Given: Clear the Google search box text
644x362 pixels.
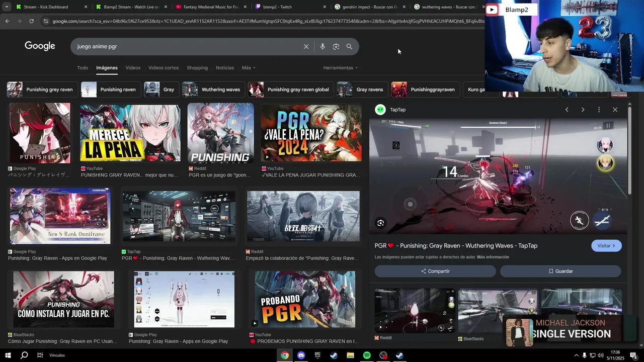Looking at the screenshot, I should point(306,46).
